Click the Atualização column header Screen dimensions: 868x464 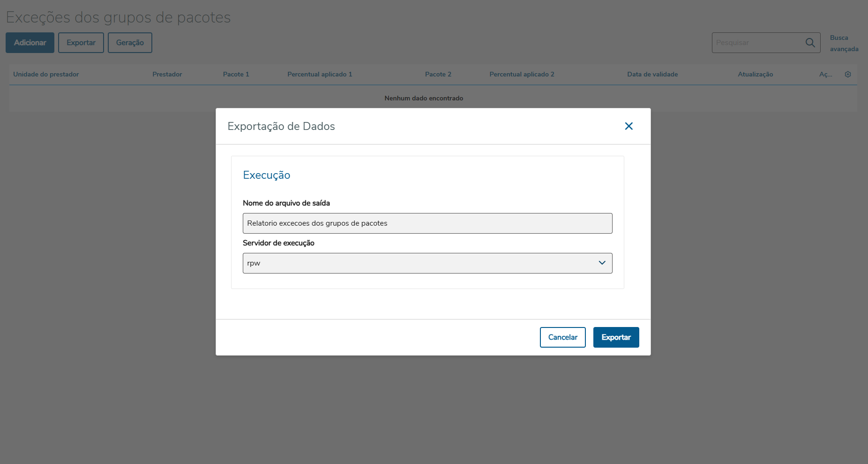click(755, 74)
